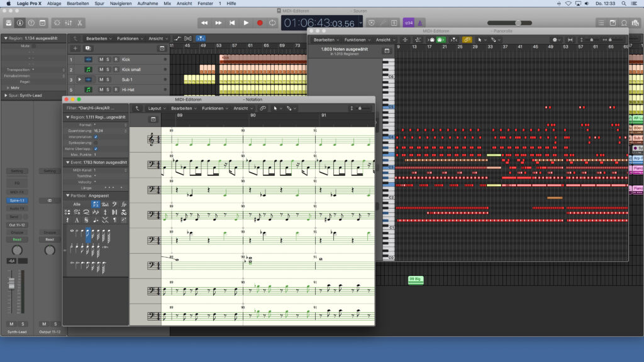Start playback with the Play button
Image resolution: width=644 pixels, height=362 pixels.
(x=246, y=23)
